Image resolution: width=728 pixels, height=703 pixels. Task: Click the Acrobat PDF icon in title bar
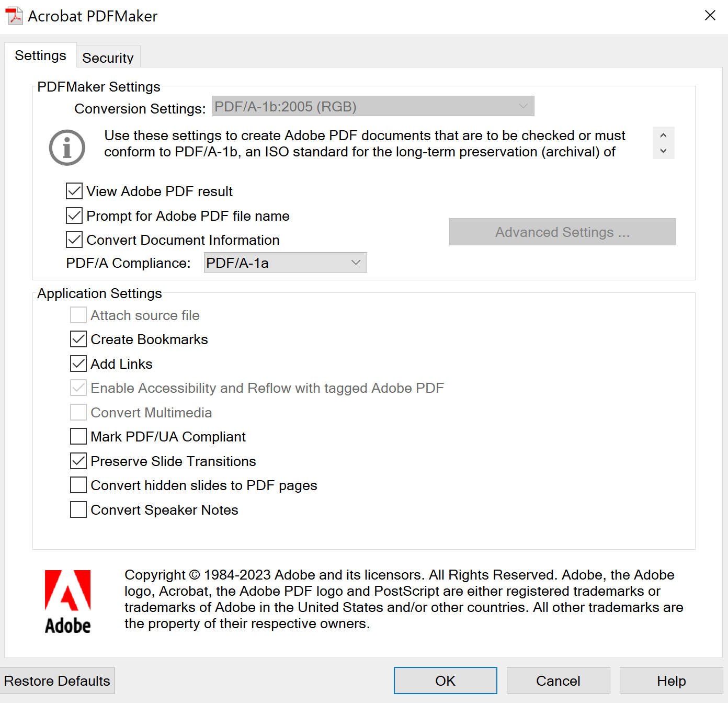tap(14, 15)
